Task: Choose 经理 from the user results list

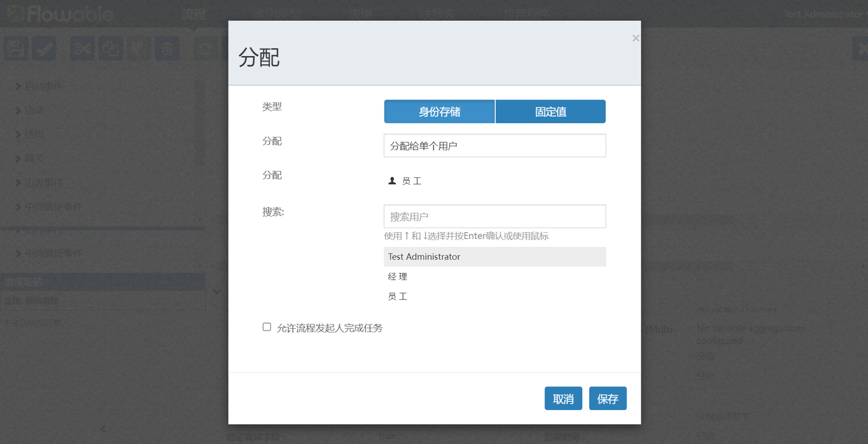Action: 398,276
